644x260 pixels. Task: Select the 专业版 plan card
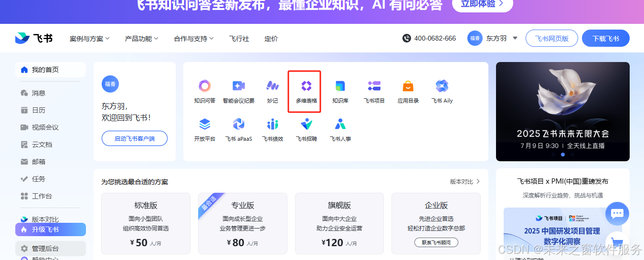(x=243, y=223)
